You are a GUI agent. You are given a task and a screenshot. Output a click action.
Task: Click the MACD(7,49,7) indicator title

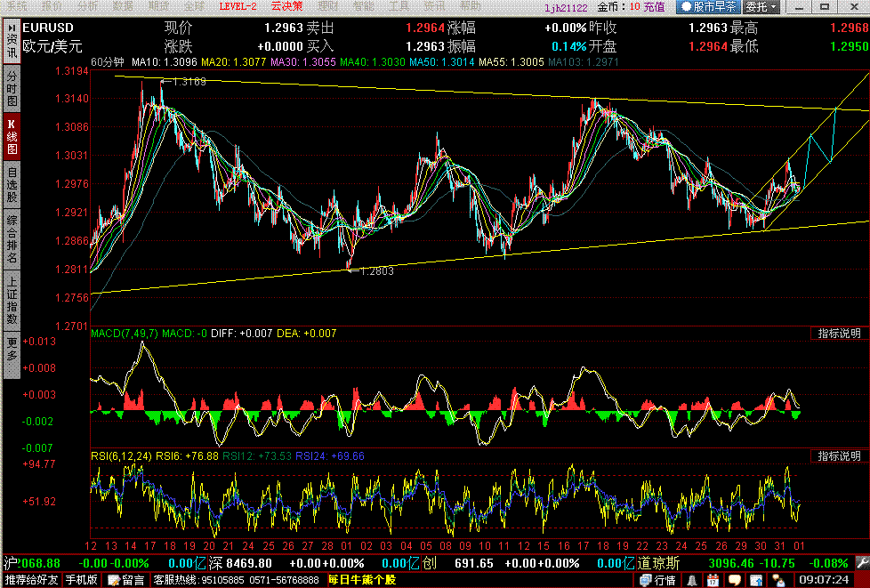(x=125, y=334)
